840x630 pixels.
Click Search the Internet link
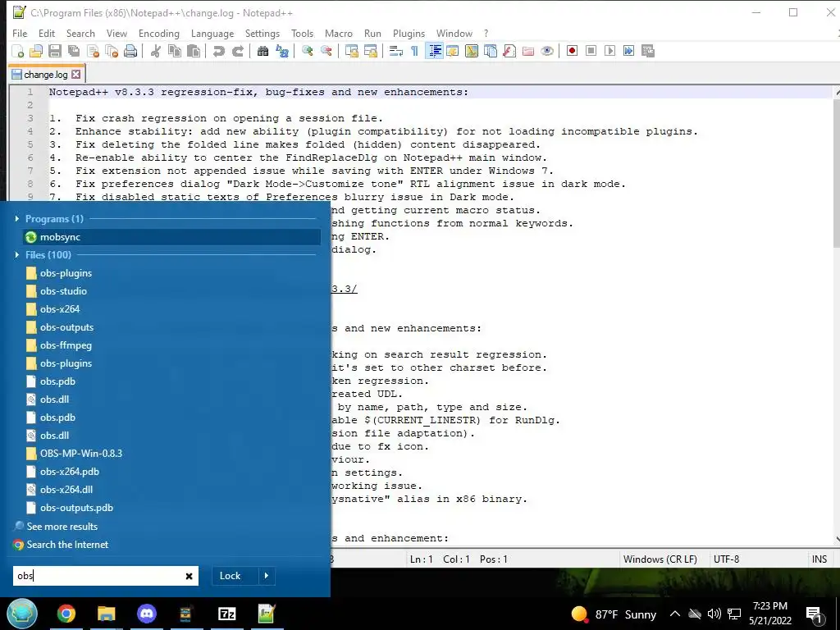pyautogui.click(x=67, y=545)
